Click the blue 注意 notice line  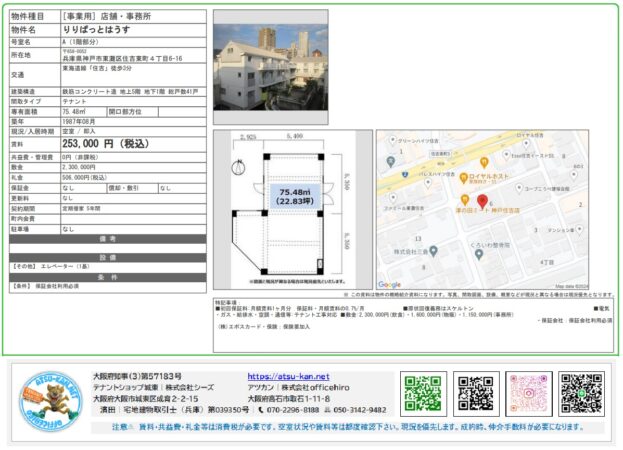click(348, 427)
